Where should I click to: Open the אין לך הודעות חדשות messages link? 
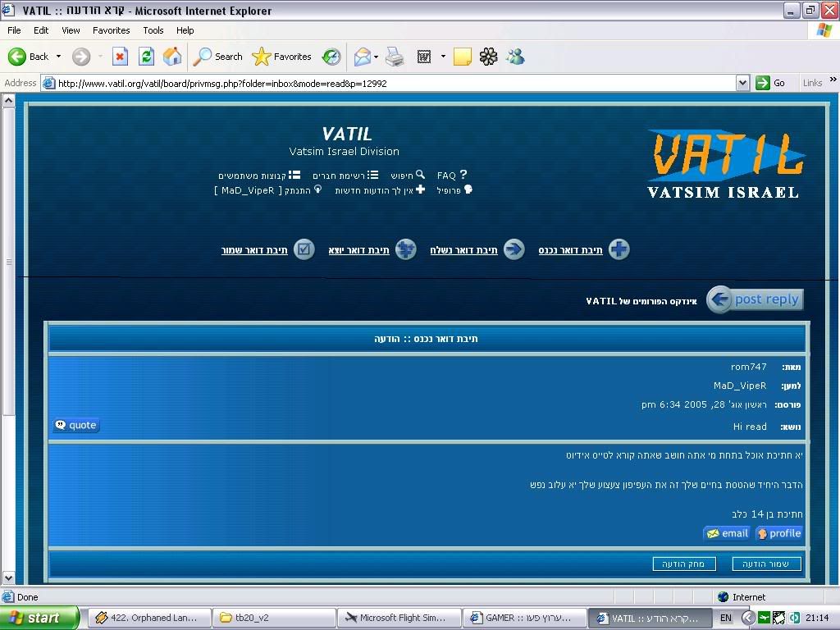click(x=380, y=190)
